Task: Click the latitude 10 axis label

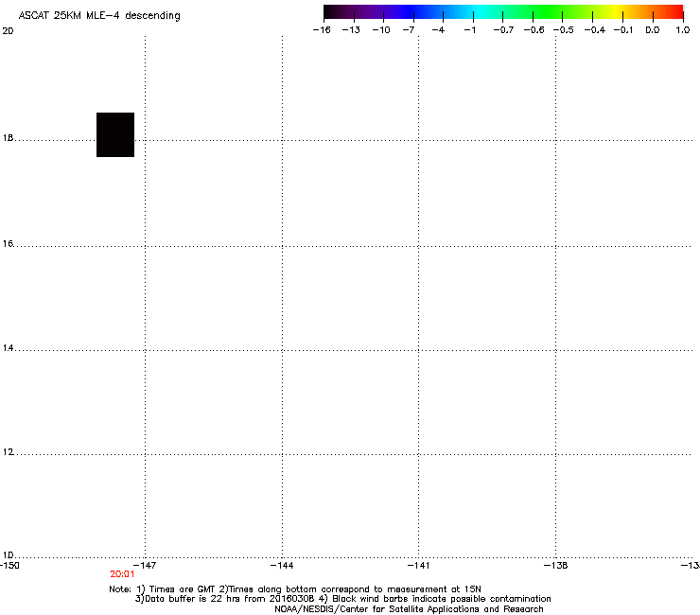Action: tap(8, 555)
